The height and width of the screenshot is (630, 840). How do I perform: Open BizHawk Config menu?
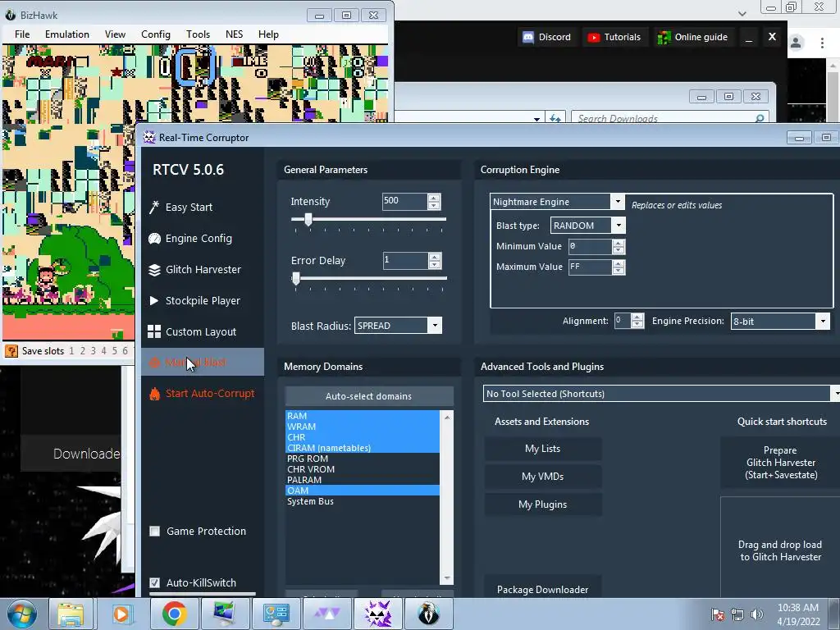(155, 34)
